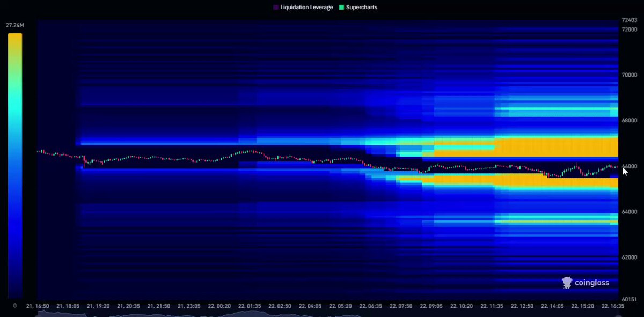Screen dimensions: 644x317
Task: Toggle the Liquidation Leverage legend item
Action: coord(303,8)
